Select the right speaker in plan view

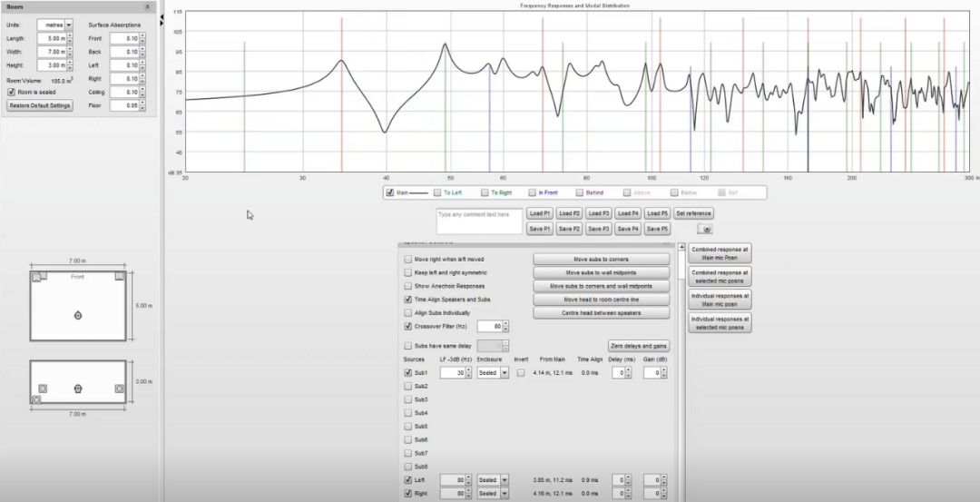(x=120, y=276)
